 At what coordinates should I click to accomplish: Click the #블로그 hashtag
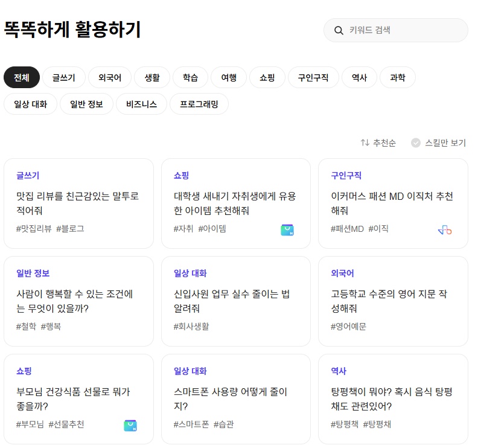(70, 228)
